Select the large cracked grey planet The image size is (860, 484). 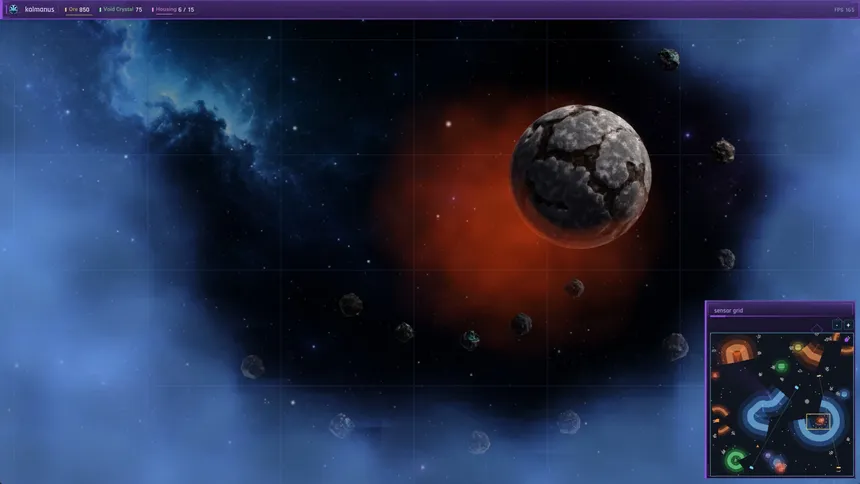point(581,176)
